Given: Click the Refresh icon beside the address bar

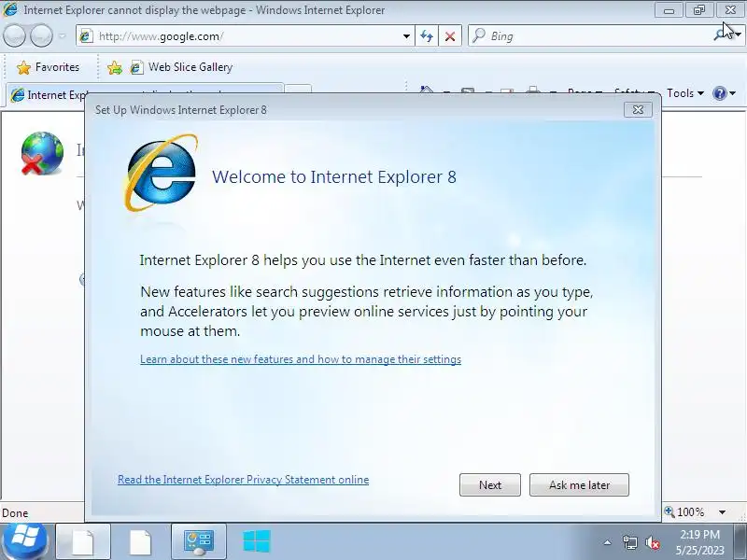Looking at the screenshot, I should click(x=427, y=36).
